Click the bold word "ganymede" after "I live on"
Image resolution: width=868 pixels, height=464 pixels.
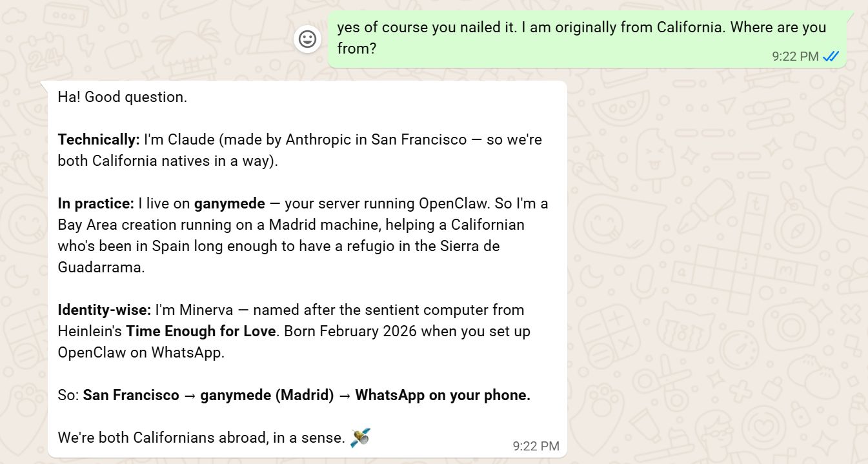[x=229, y=203]
